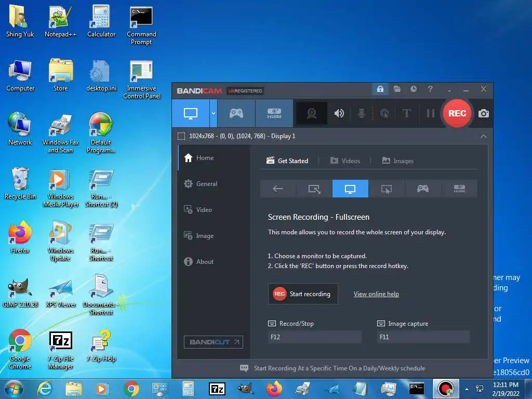Select the Calculator desktop shortcut
Screen dimensions: 532x399
tap(101, 22)
